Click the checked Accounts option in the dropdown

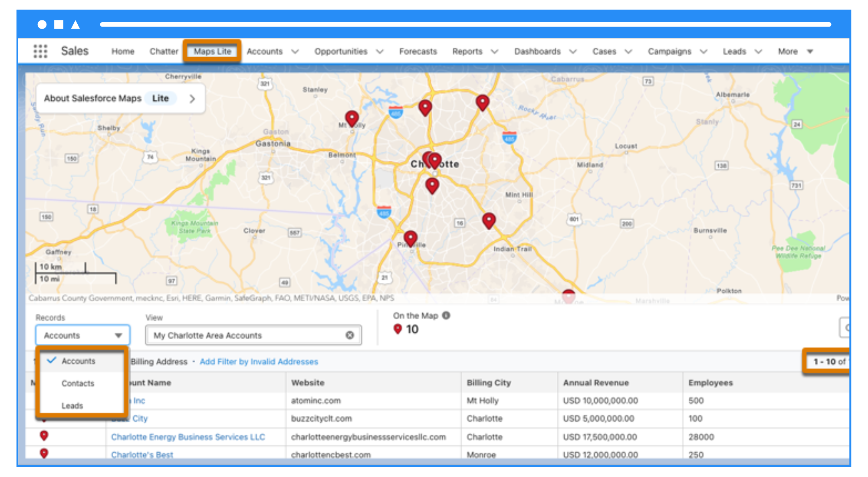click(x=79, y=361)
